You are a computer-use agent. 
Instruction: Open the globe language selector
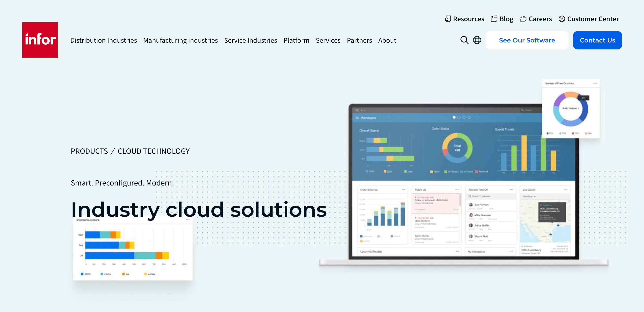click(x=477, y=40)
